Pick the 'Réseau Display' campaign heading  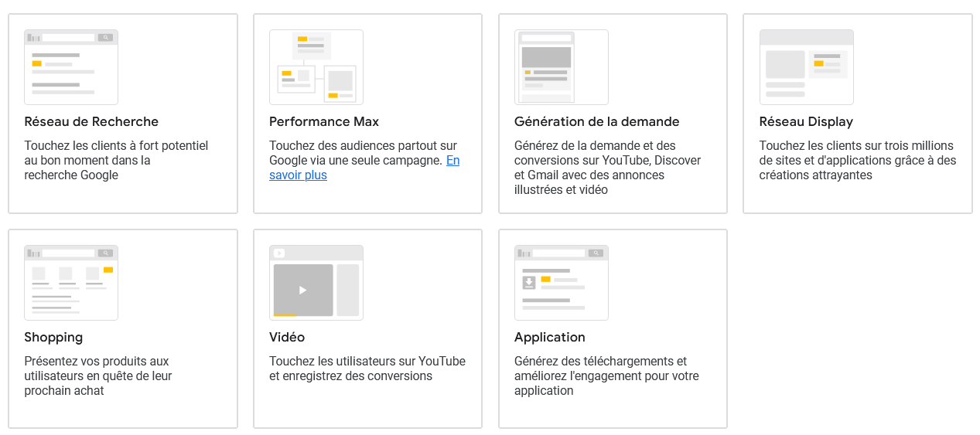806,121
